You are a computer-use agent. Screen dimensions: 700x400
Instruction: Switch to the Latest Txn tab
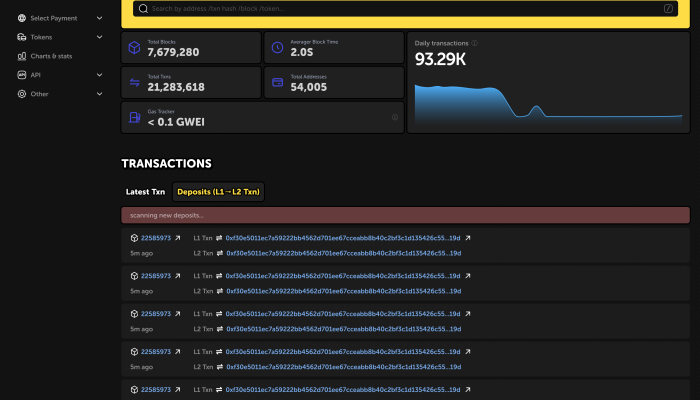(144, 191)
